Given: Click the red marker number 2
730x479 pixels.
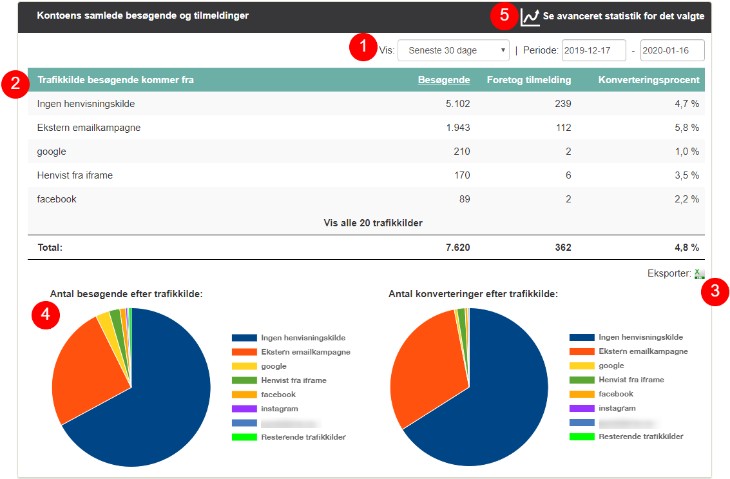Looking at the screenshot, I should click(13, 83).
